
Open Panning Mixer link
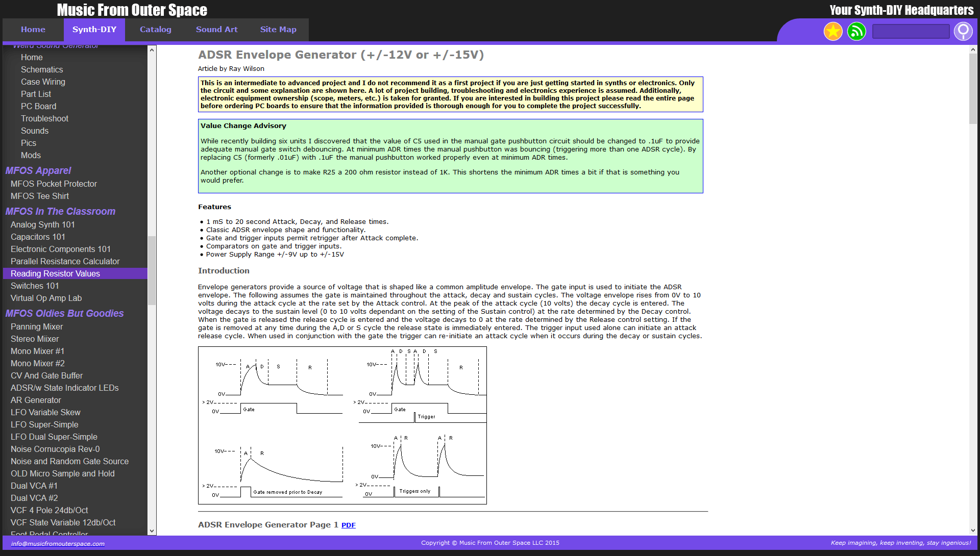tap(37, 326)
